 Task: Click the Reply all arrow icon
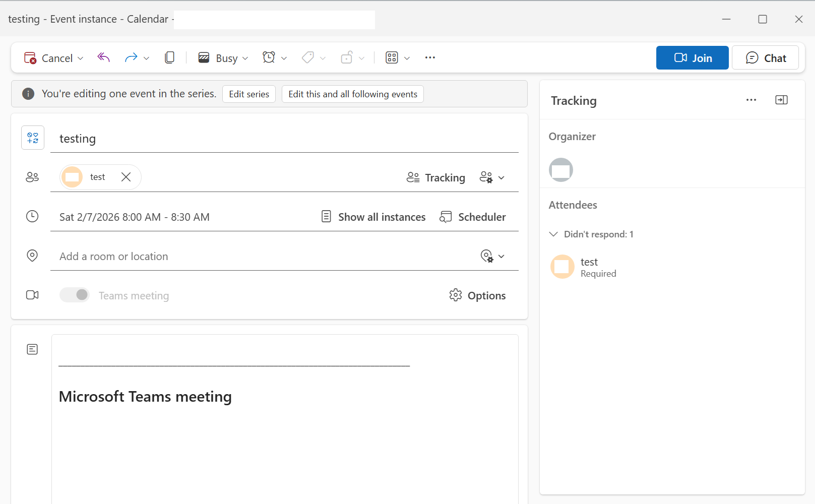(x=104, y=58)
